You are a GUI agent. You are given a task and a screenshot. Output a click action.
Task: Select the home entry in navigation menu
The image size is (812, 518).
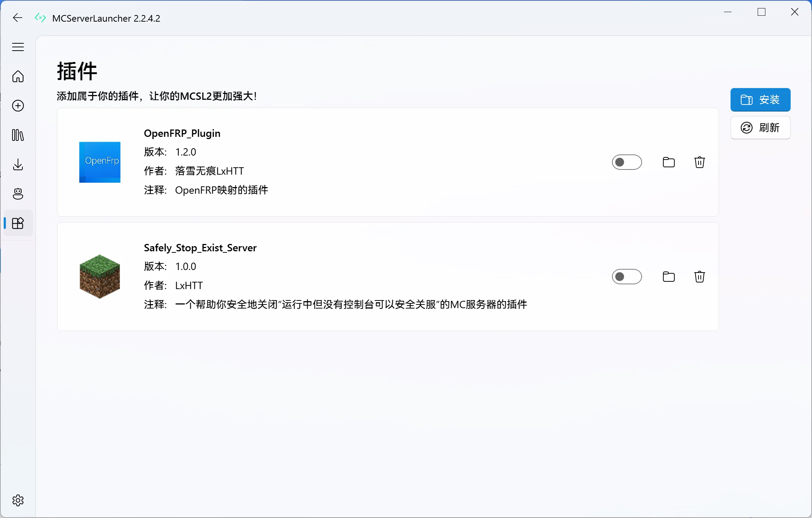pos(18,76)
